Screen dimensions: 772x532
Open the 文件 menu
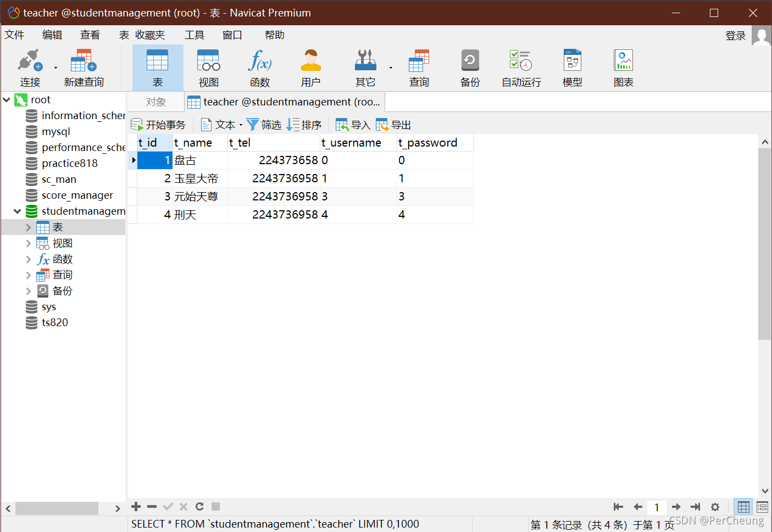[14, 35]
